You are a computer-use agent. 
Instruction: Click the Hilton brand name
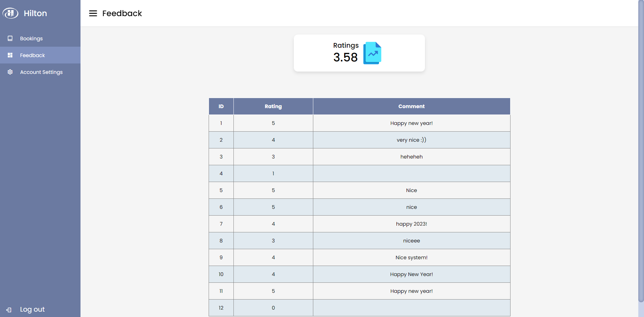pos(35,13)
